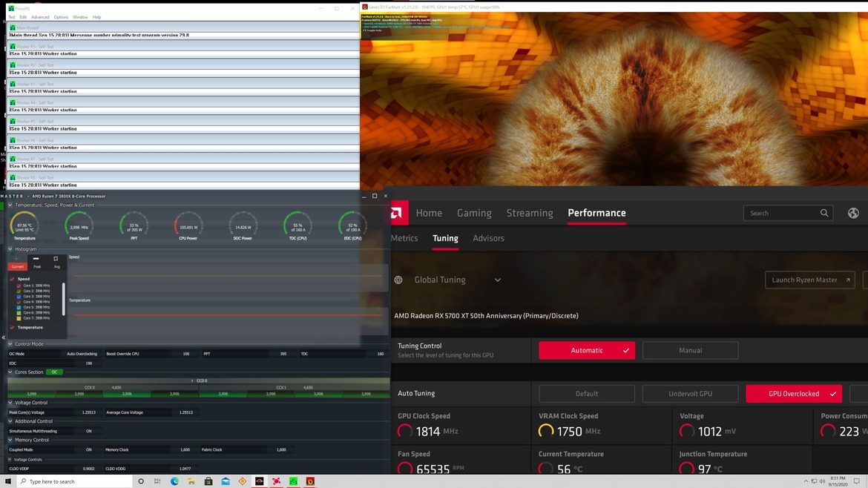868x488 pixels.
Task: Collapse the Control Mode section
Action: click(10, 344)
